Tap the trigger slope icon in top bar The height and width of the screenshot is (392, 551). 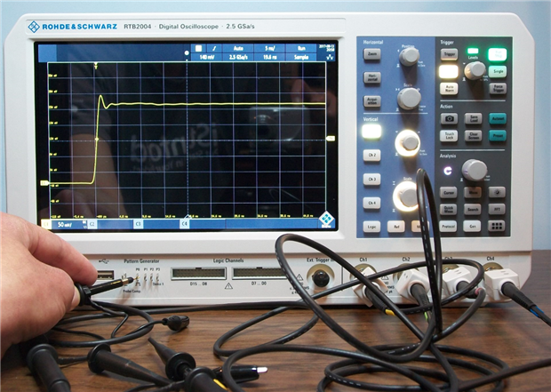click(x=215, y=49)
